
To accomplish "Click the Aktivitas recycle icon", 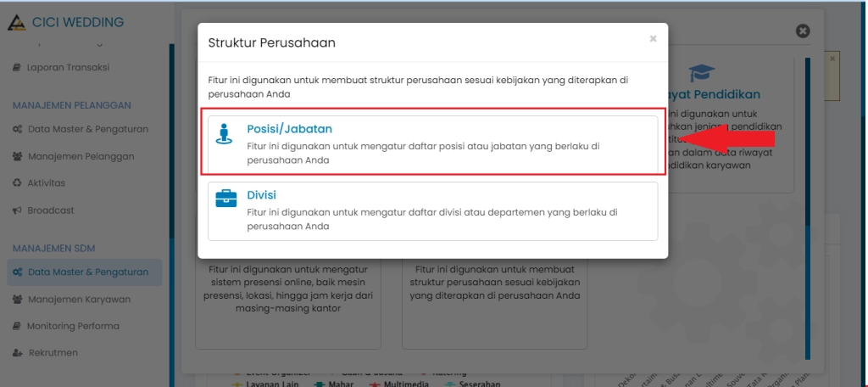I will coord(17,183).
